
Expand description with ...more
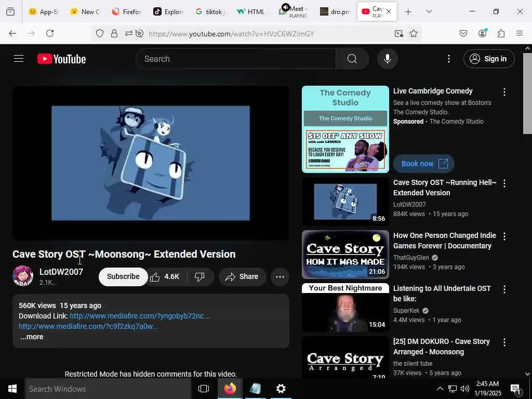coord(32,337)
